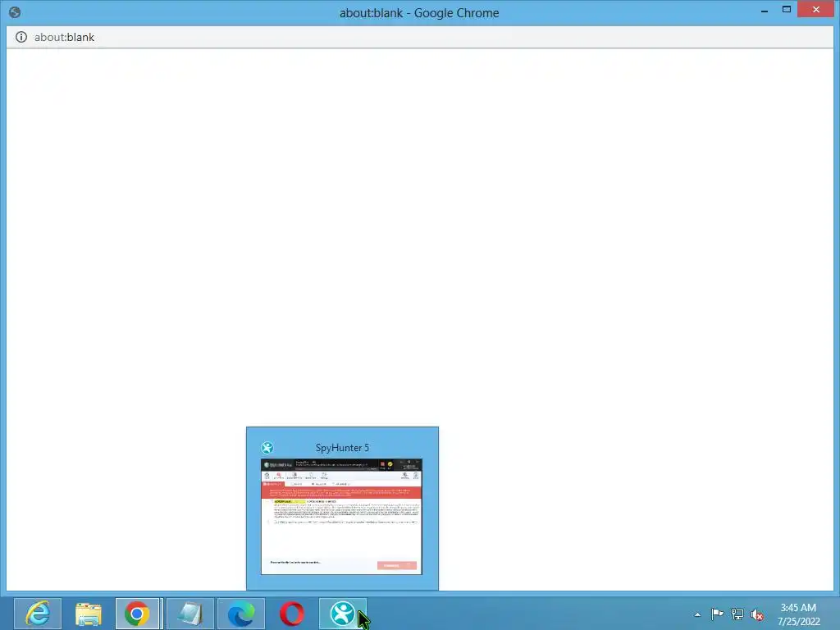Click the SpyHunter 5 taskbar icon
840x630 pixels.
343,614
